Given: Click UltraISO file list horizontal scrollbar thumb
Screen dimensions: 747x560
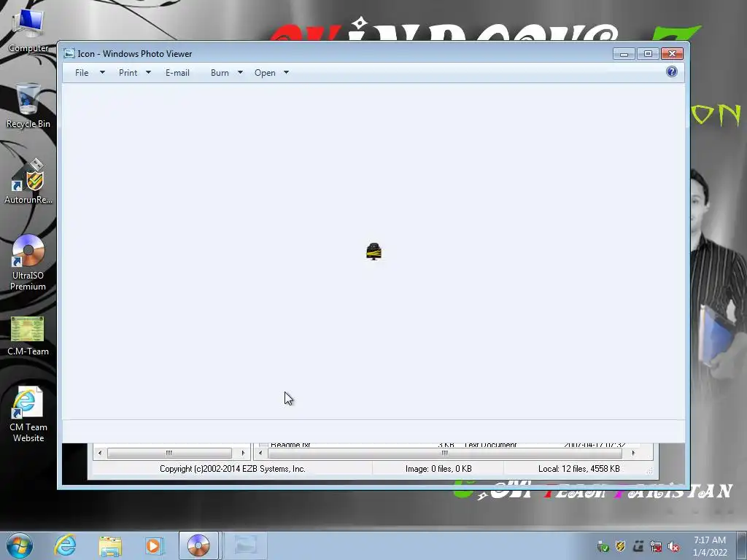Looking at the screenshot, I should (444, 453).
